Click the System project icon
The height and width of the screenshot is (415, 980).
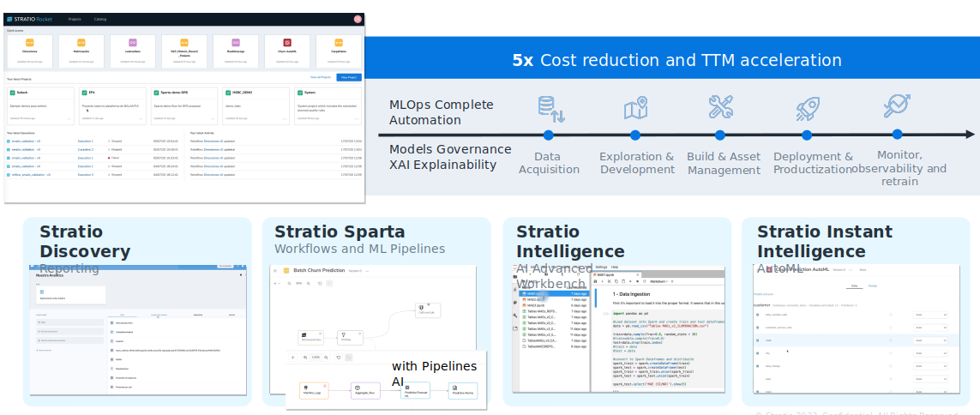pos(300,93)
